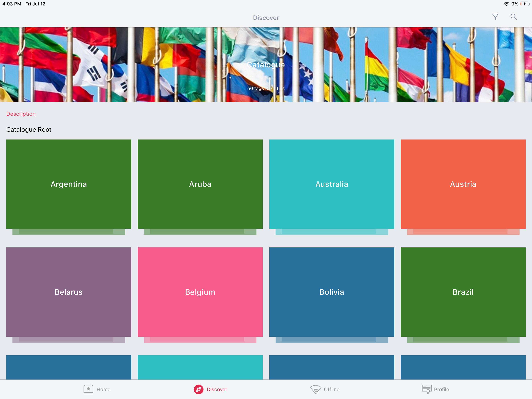Tap the 'Fri Jul 12' date
532x399 pixels.
pyautogui.click(x=35, y=4)
